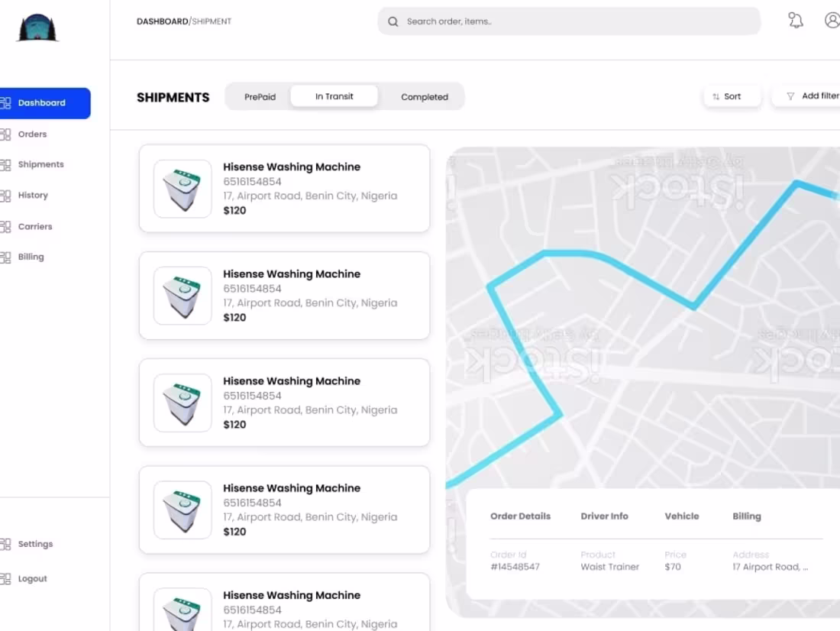Select the first Hisense Washing Machine thumbnail
Image resolution: width=840 pixels, height=631 pixels.
[183, 189]
